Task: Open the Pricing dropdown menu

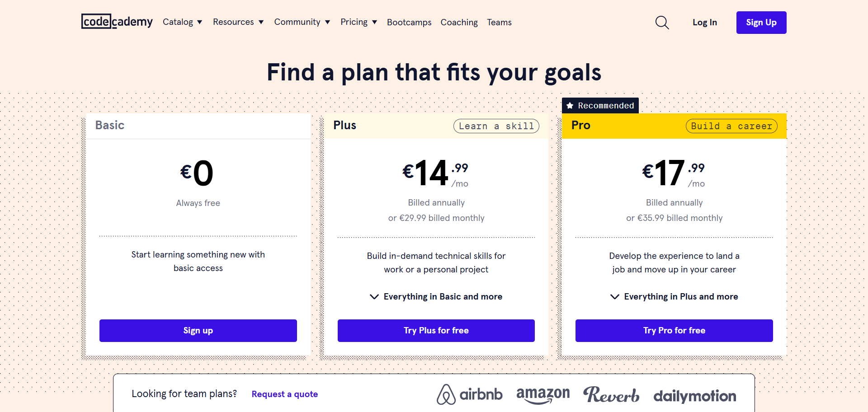Action: pyautogui.click(x=359, y=22)
